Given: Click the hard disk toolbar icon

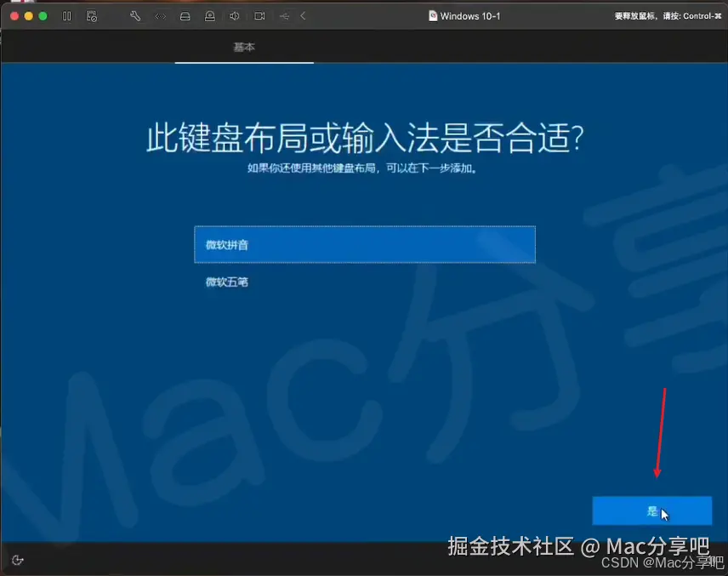Looking at the screenshot, I should pos(185,15).
